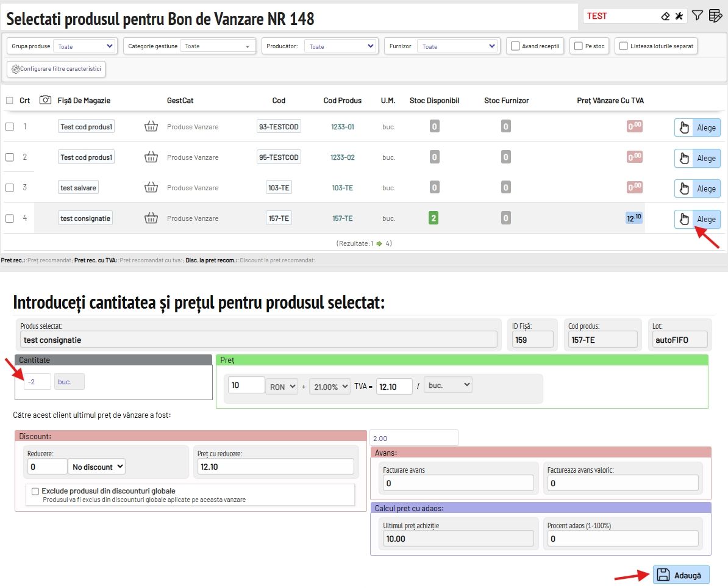
Task: Click the filter funnel icon
Action: pos(698,16)
